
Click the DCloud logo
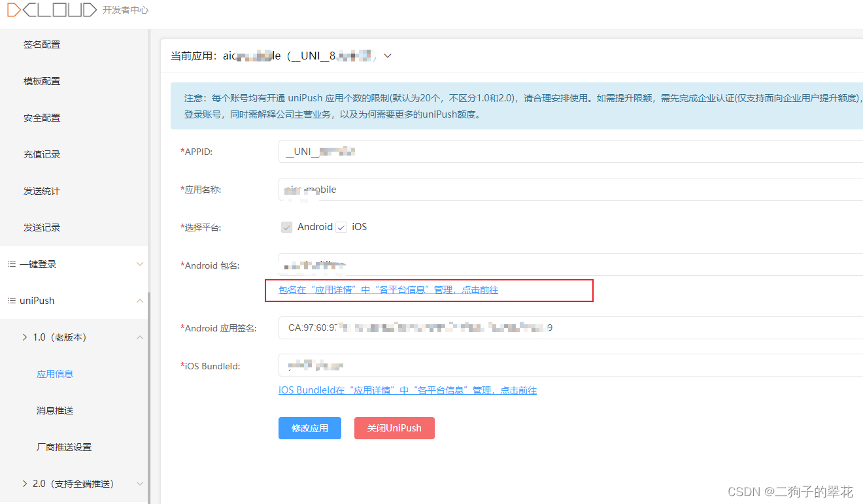[52, 10]
